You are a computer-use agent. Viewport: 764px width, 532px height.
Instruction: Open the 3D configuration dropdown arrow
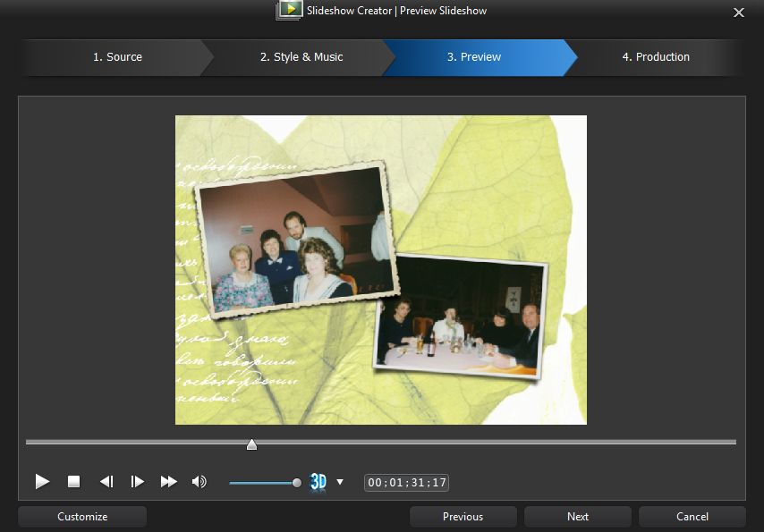tap(340, 482)
